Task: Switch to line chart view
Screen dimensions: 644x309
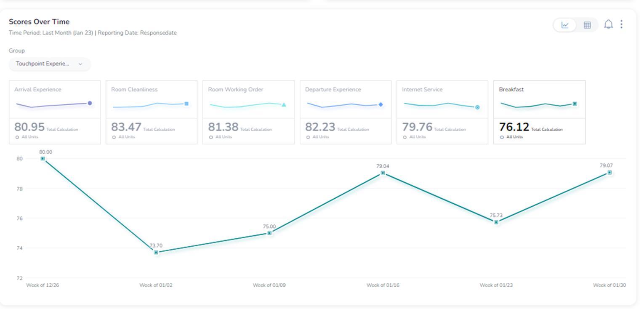Action: [565, 25]
